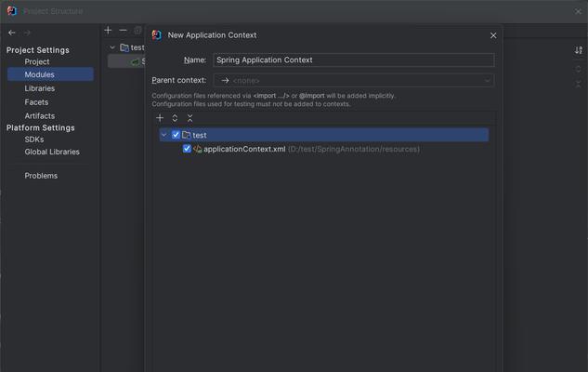Close the New Application Context dialog

coord(493,35)
